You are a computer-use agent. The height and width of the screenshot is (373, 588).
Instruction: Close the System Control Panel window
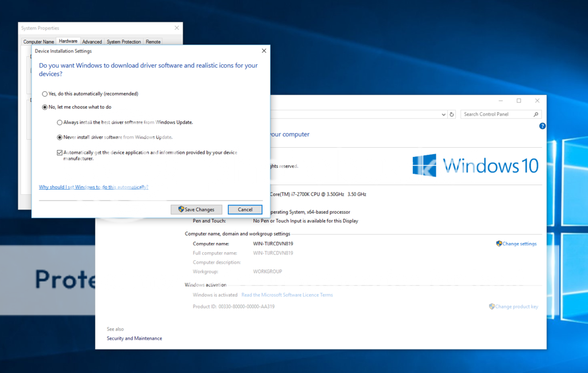(537, 101)
